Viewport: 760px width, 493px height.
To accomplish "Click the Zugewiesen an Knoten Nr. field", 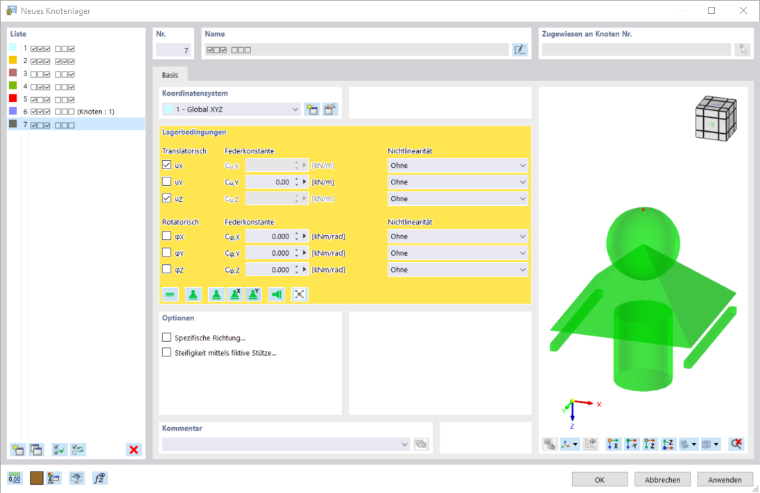I will (x=636, y=49).
